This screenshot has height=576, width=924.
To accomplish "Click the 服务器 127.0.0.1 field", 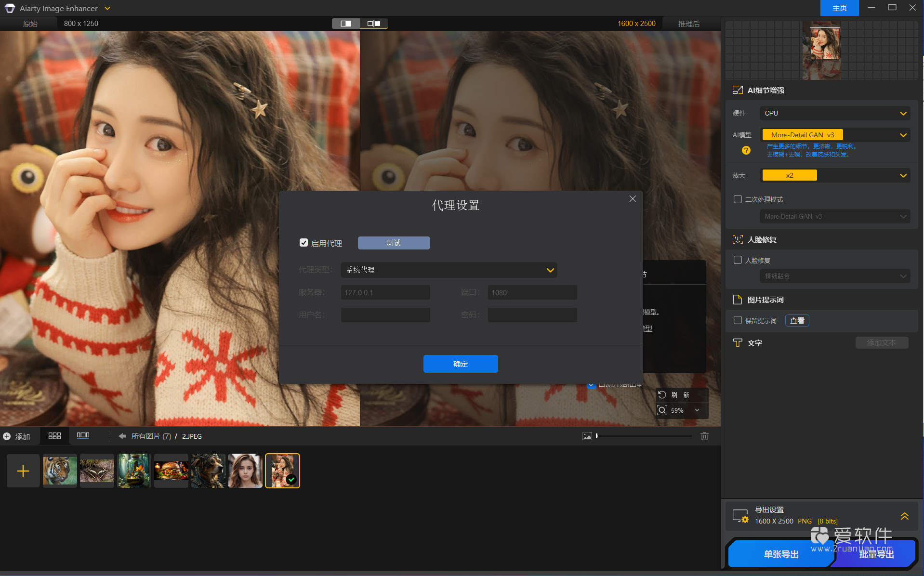I will pyautogui.click(x=385, y=292).
